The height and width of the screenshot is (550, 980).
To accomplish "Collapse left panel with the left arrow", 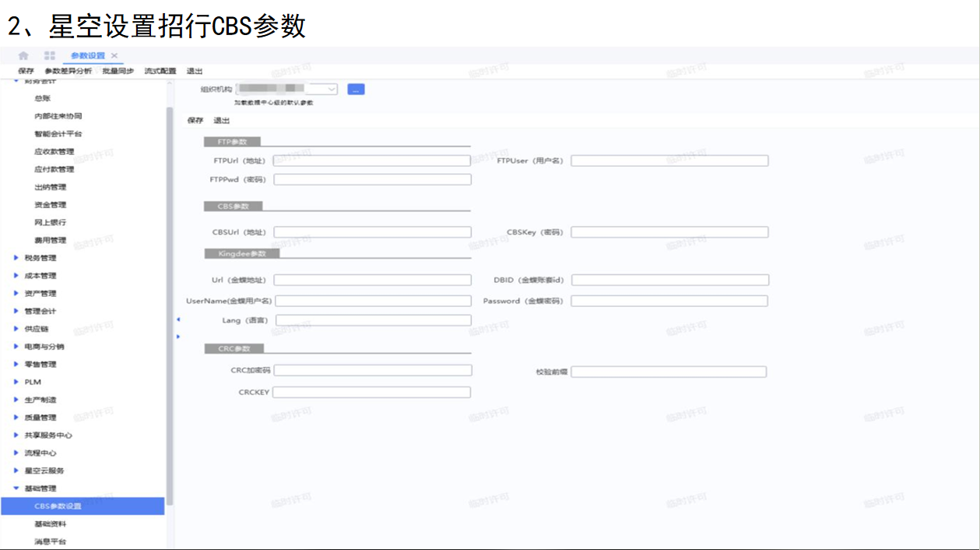I will click(x=177, y=319).
